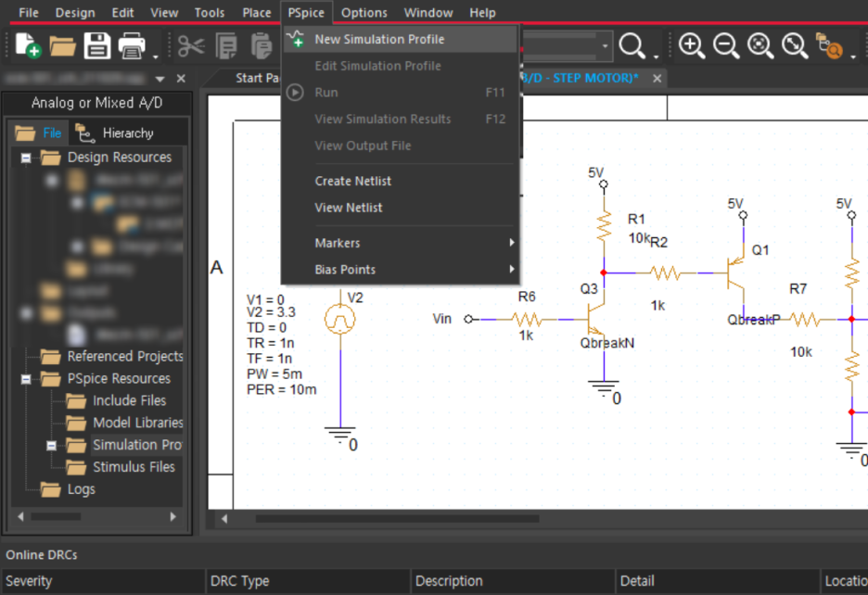Select resistor R7 in the schematic

tap(805, 320)
